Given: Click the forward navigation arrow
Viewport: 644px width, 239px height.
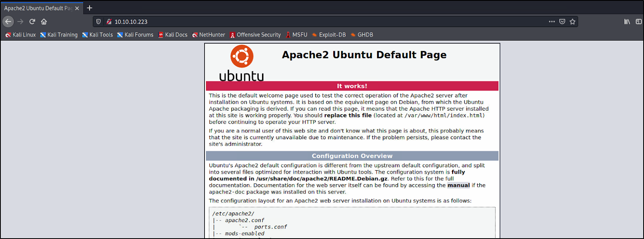Looking at the screenshot, I should [20, 21].
